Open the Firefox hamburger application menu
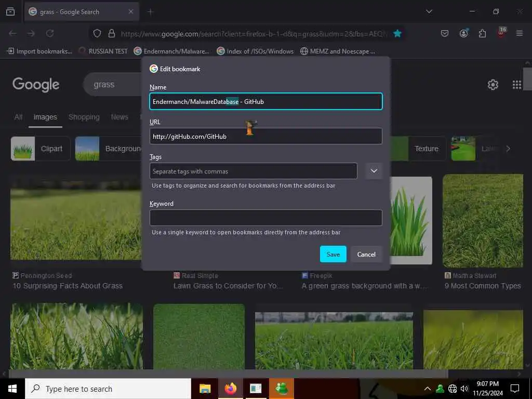 click(x=520, y=33)
